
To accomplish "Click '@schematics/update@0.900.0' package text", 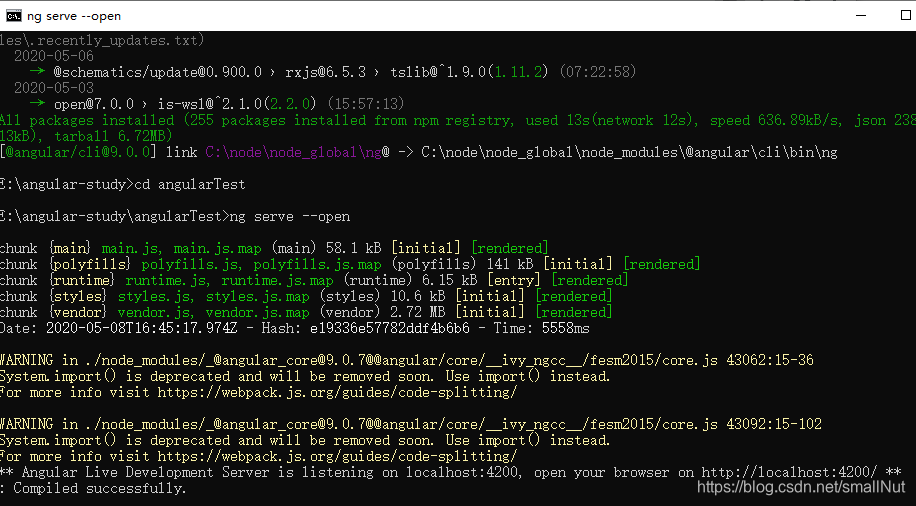I will (158, 72).
